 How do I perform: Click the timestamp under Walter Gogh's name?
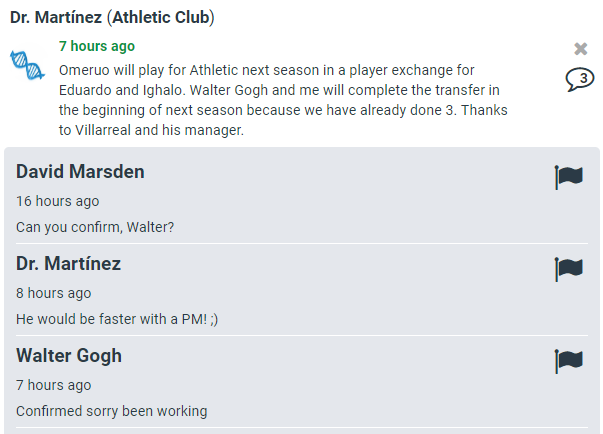[53, 385]
